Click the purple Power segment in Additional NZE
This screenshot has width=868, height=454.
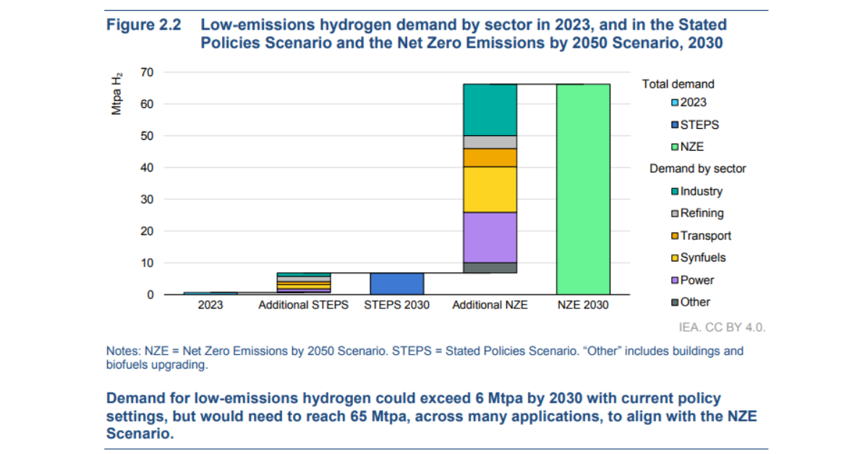(x=490, y=237)
